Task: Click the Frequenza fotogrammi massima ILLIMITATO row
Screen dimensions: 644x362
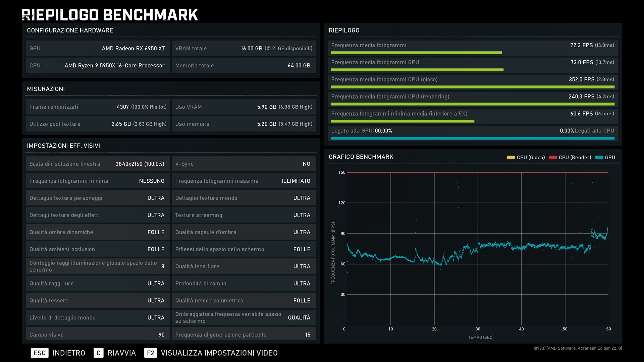Action: 244,181
